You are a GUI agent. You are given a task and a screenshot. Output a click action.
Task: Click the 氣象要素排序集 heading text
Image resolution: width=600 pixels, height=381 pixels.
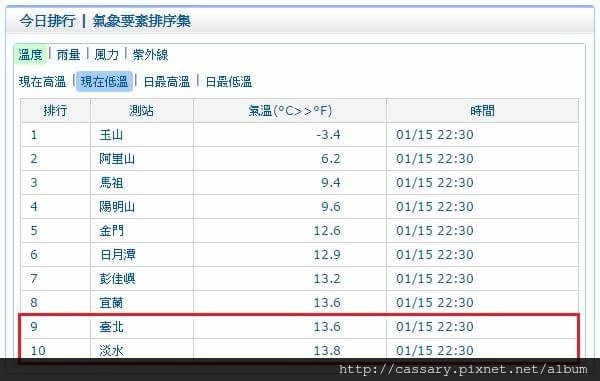coord(141,21)
